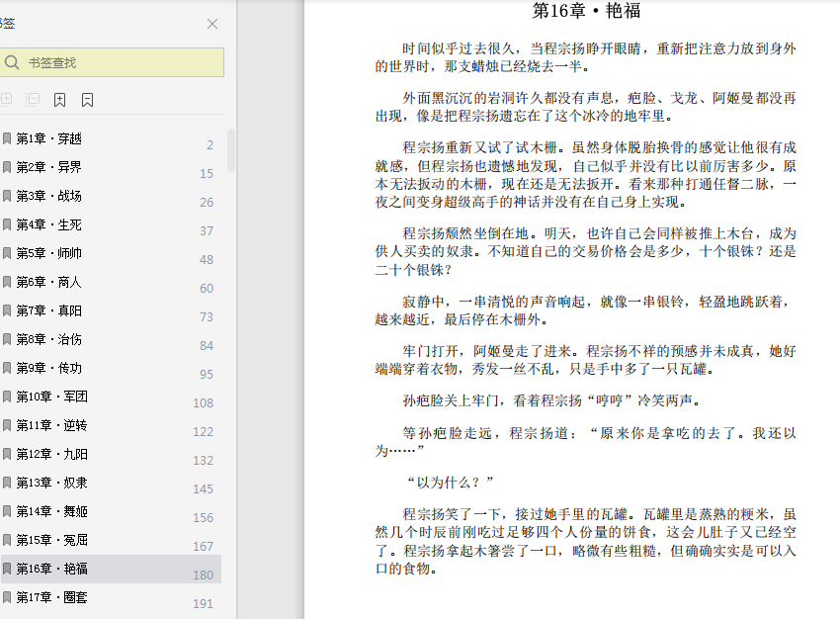The image size is (840, 619).
Task: Click the magnifier icon in bookmark search
Action: coord(12,62)
